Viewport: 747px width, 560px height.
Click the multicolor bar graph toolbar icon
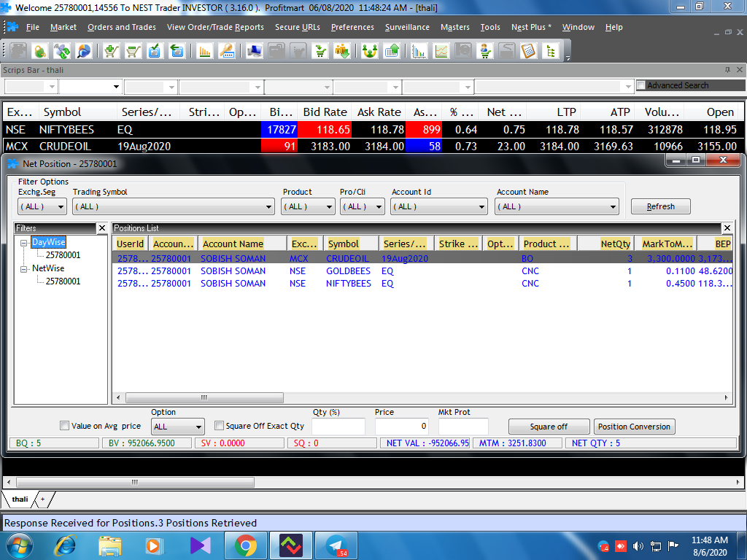click(419, 50)
